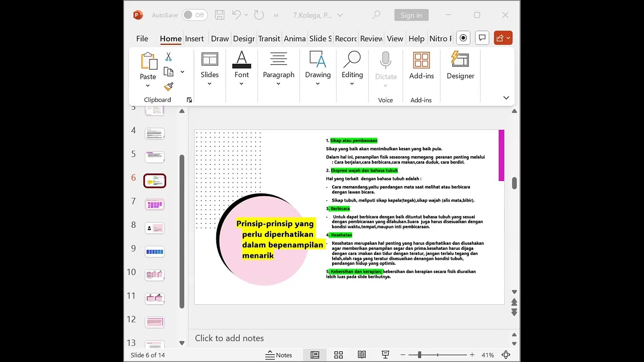
Task: Click the Redo arrow icon
Action: click(x=259, y=15)
